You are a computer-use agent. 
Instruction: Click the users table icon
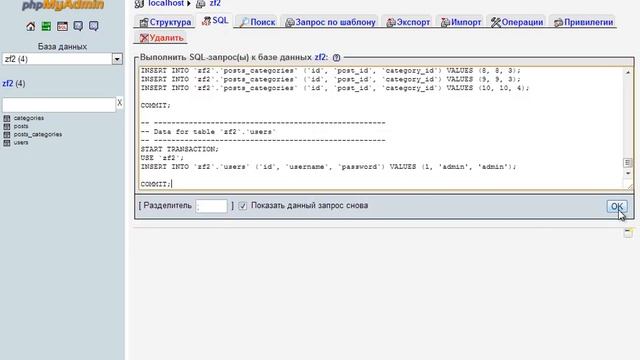point(7,142)
